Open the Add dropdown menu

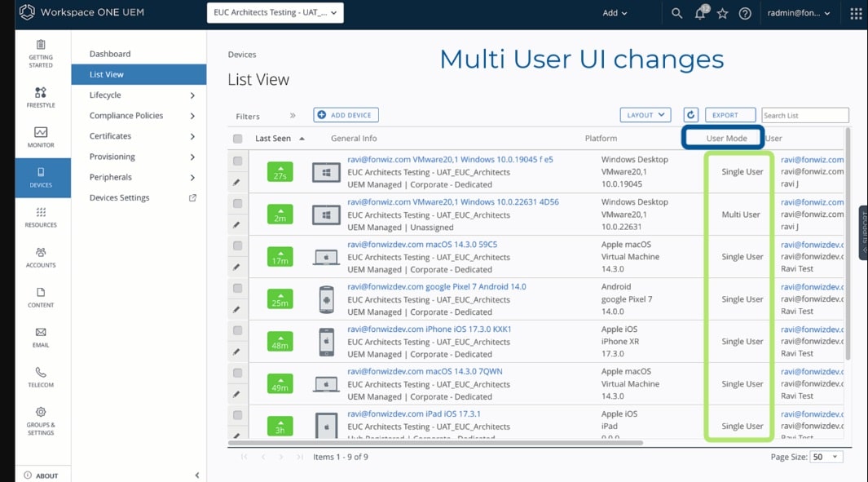click(x=615, y=13)
